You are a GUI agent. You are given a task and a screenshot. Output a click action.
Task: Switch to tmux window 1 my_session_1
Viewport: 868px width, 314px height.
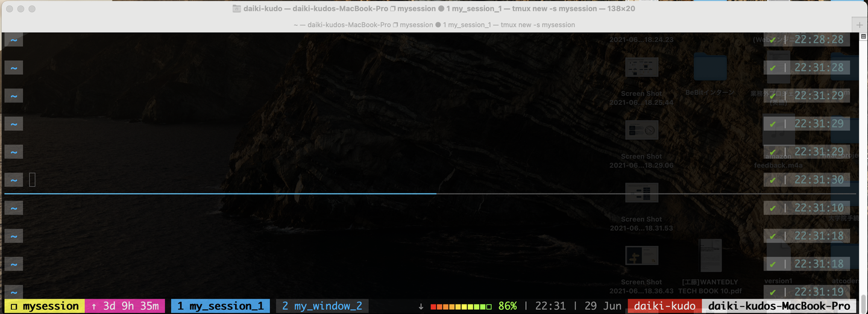click(x=221, y=306)
